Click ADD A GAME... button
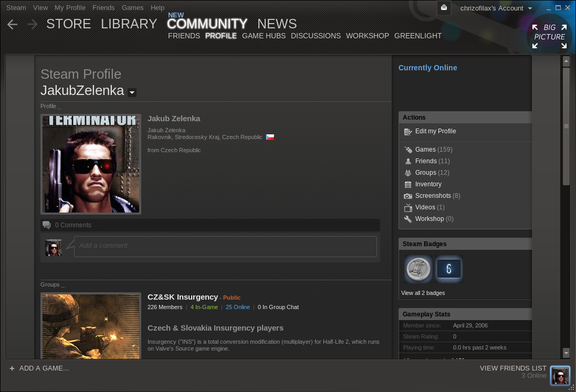 tap(39, 368)
